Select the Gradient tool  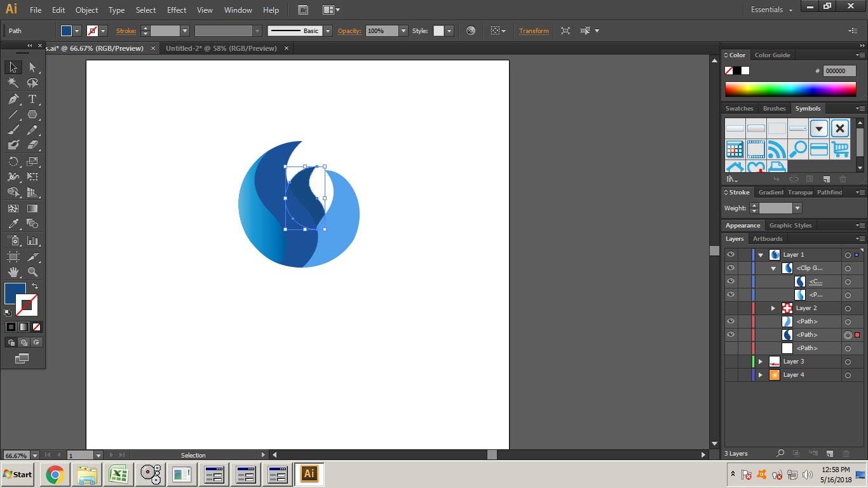coord(32,208)
